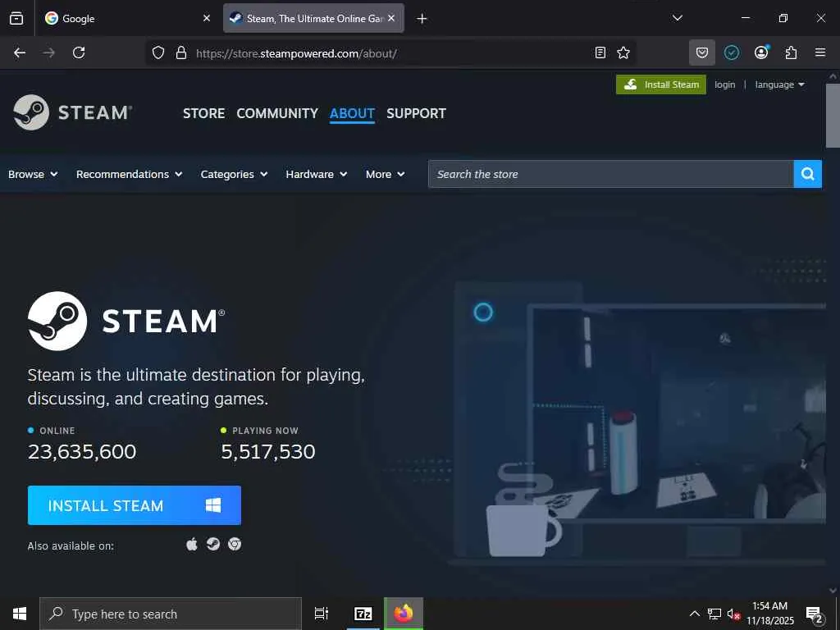Click the URL address bar
Image resolution: width=840 pixels, height=630 pixels.
pos(391,53)
